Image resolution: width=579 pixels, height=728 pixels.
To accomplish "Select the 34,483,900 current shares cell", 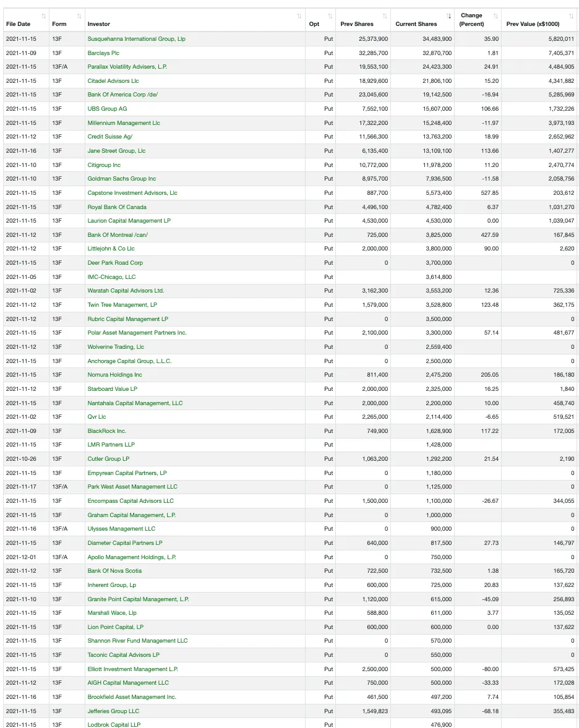I will [x=422, y=39].
